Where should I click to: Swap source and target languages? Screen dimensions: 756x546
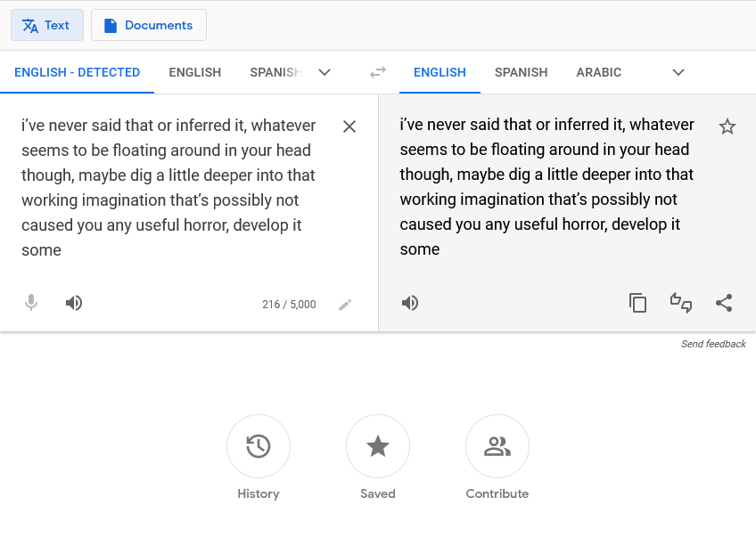click(378, 72)
